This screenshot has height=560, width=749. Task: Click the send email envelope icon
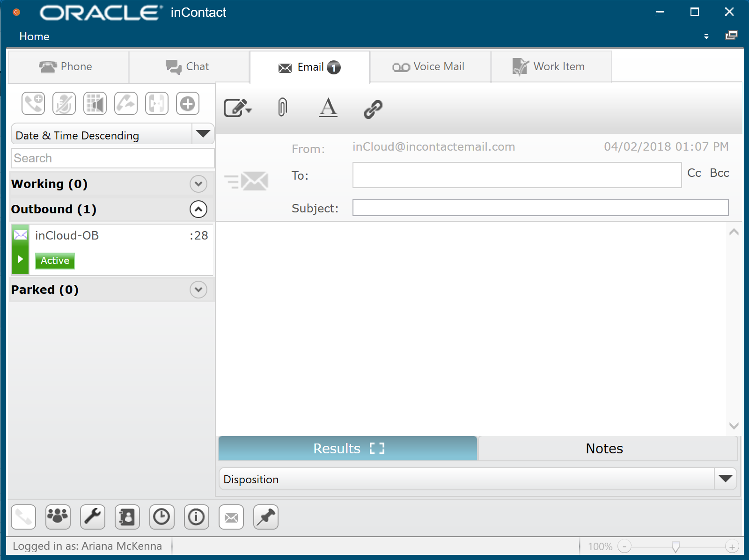click(246, 181)
